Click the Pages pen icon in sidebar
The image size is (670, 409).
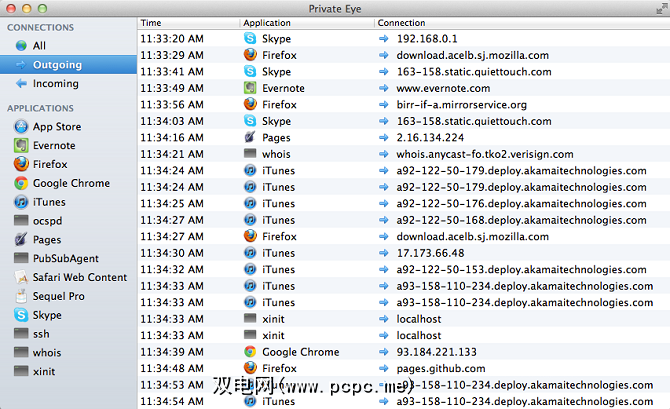(x=21, y=239)
